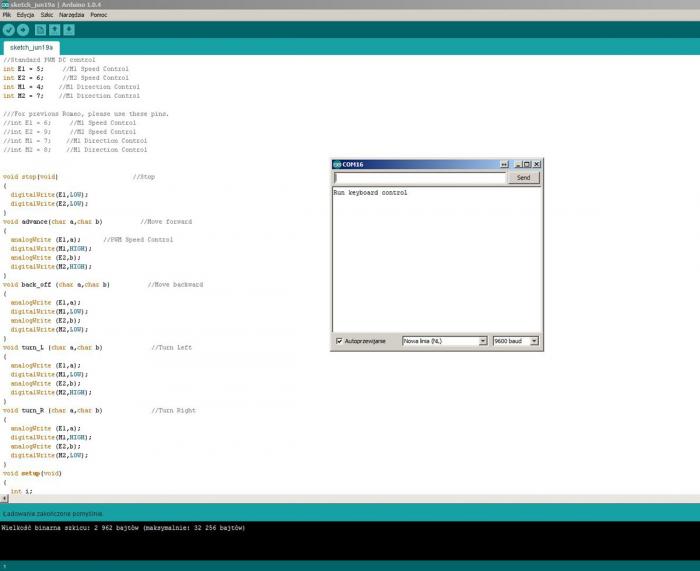This screenshot has height=571, width=700.
Task: Click the Arduino logo in main title bar
Action: 5,5
